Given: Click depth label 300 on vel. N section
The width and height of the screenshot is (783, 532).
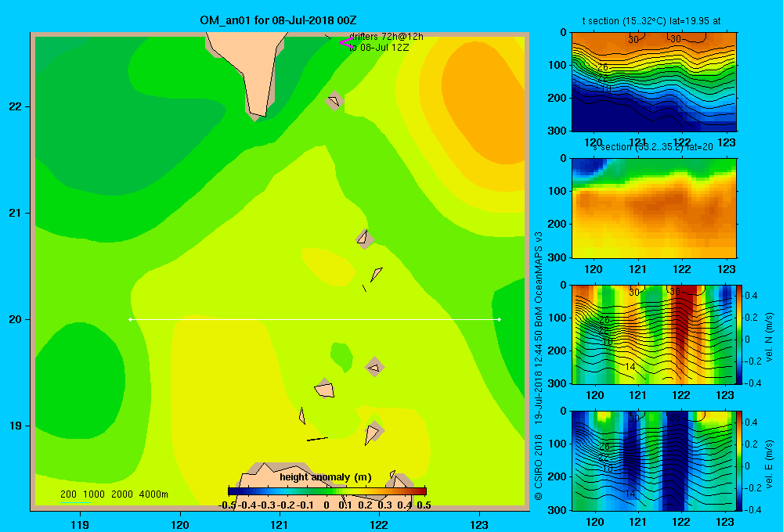Looking at the screenshot, I should click(559, 383).
